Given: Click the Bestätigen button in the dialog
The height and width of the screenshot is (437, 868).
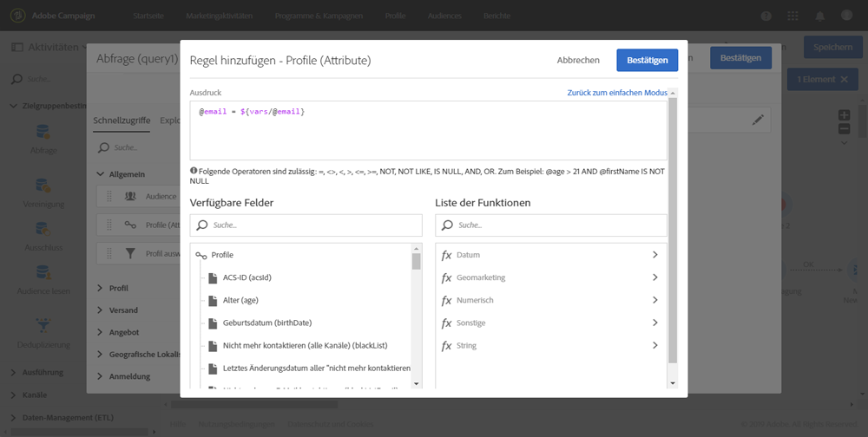Looking at the screenshot, I should click(647, 60).
